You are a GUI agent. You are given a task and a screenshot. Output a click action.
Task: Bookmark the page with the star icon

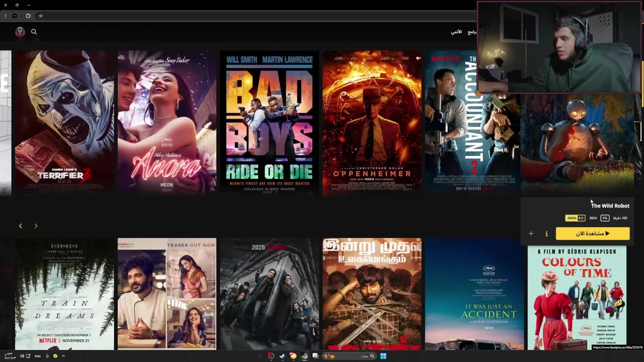(x=41, y=16)
